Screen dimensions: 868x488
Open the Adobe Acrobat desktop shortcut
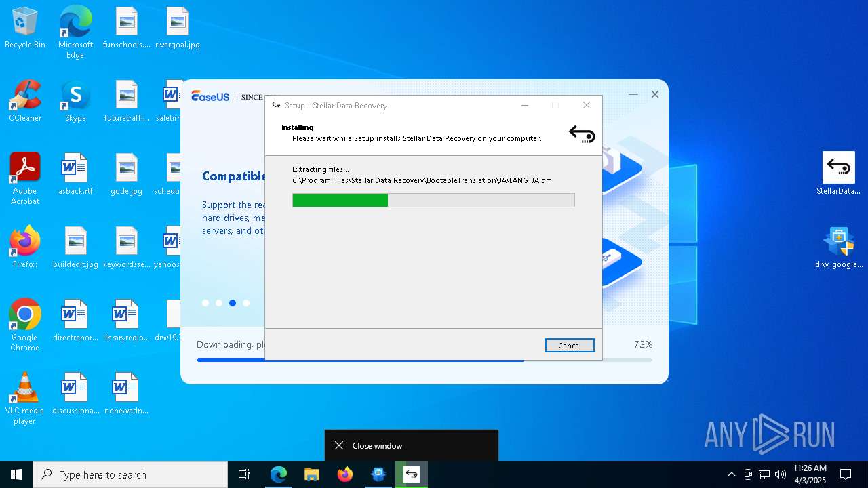tap(25, 179)
